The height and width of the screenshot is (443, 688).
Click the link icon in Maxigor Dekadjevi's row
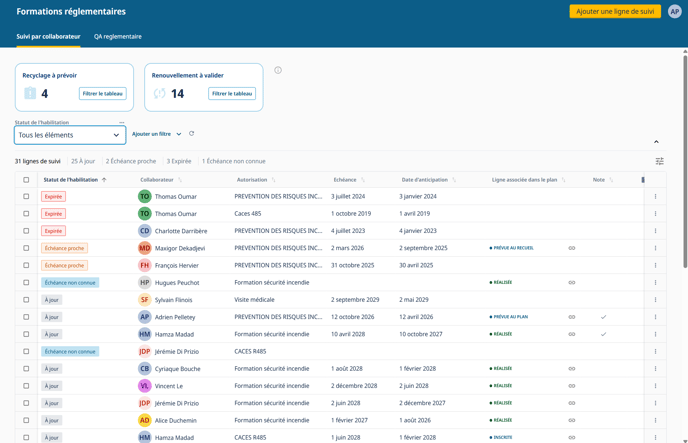click(x=572, y=248)
